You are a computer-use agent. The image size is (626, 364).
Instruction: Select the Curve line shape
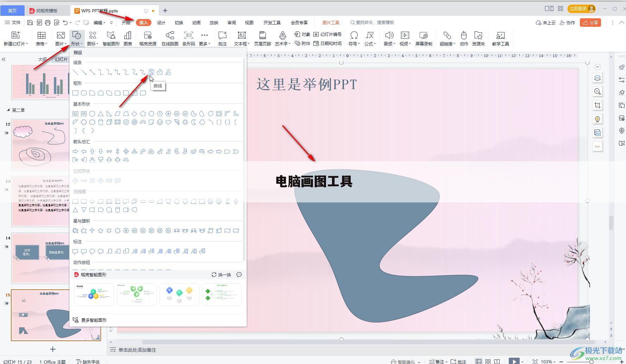tap(151, 72)
